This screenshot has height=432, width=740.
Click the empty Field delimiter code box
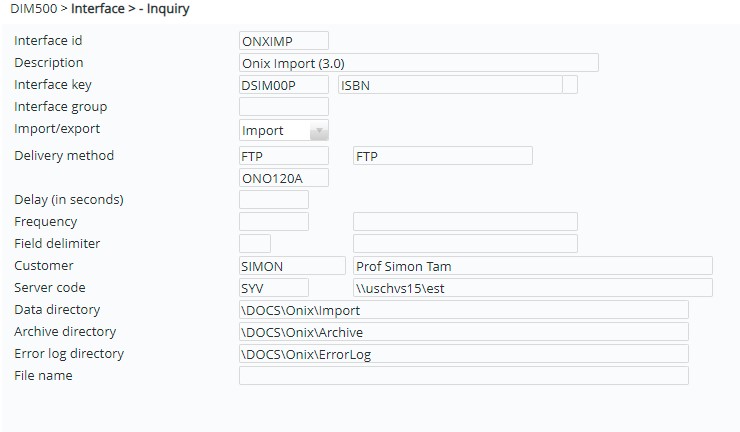(255, 244)
